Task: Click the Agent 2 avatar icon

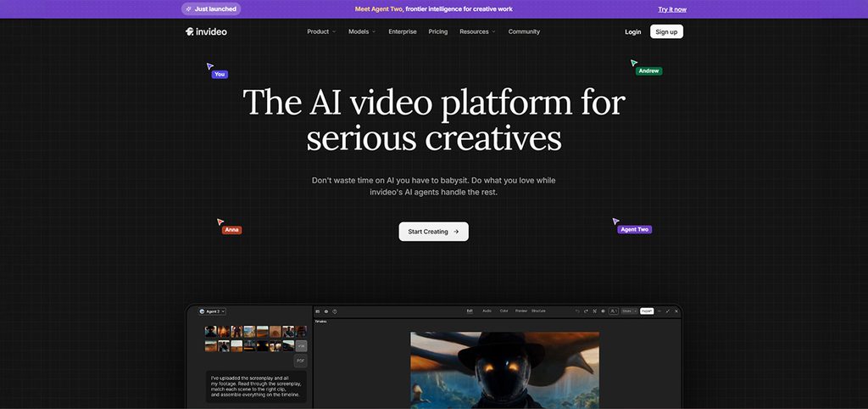Action: click(202, 311)
